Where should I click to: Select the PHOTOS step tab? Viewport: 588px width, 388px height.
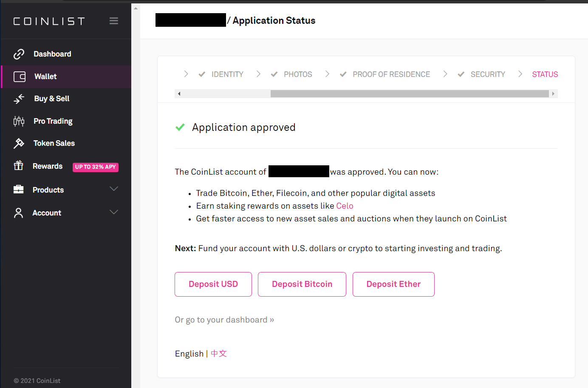click(298, 74)
